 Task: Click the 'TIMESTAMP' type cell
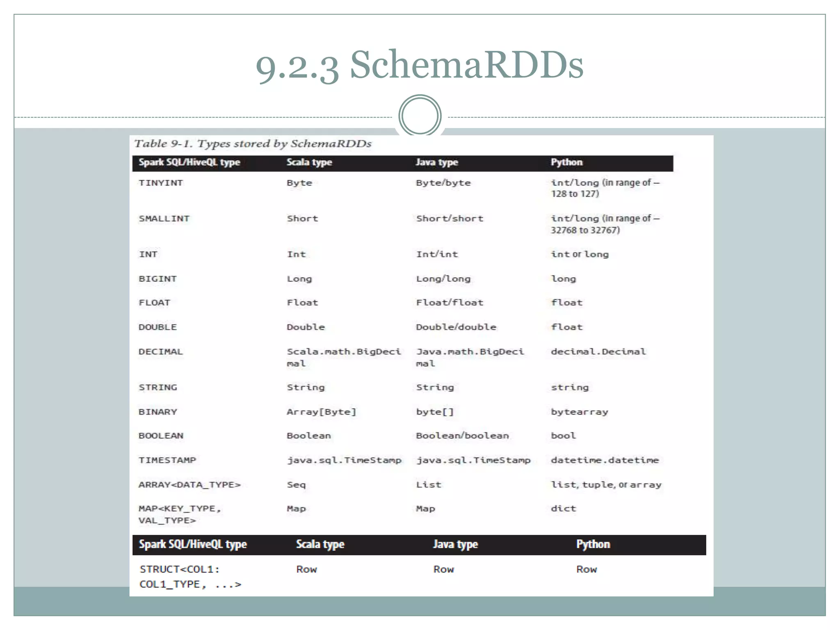tap(167, 460)
